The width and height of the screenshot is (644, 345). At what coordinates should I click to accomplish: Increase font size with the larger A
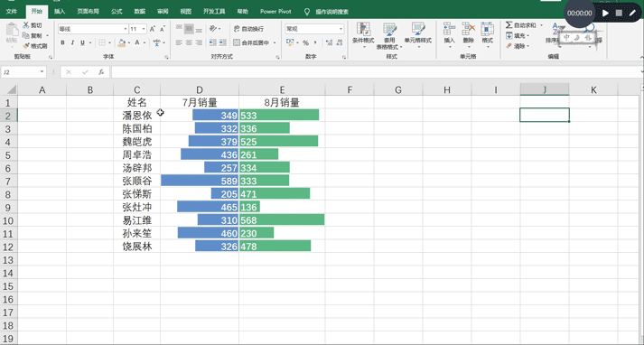[x=153, y=29]
